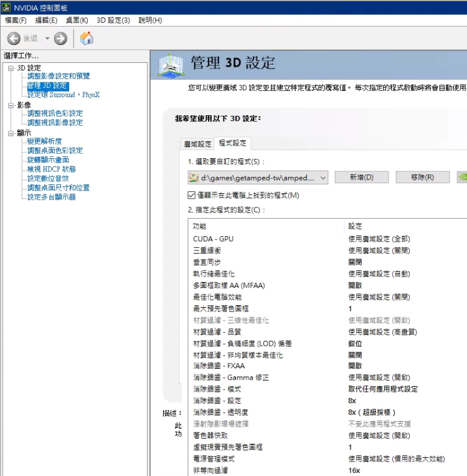Collapse the 顯示 tree node
This screenshot has width=467, height=476.
(11, 133)
